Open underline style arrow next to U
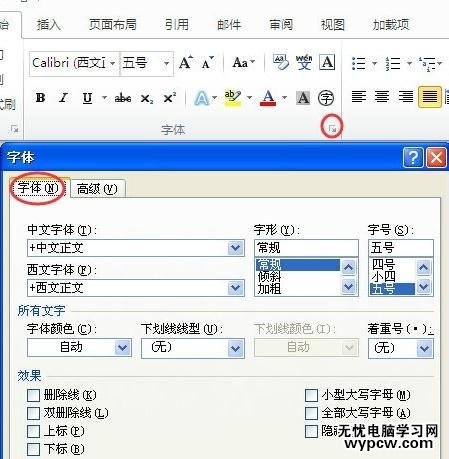Viewport: 449px width, 459px height. click(104, 98)
